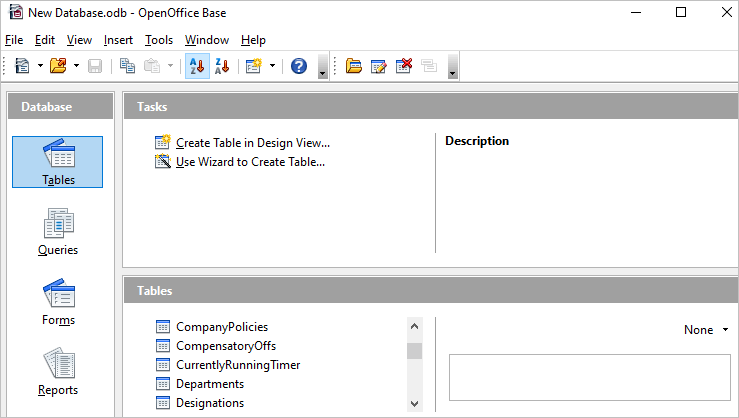
Task: Open the Reports section
Action: [58, 372]
